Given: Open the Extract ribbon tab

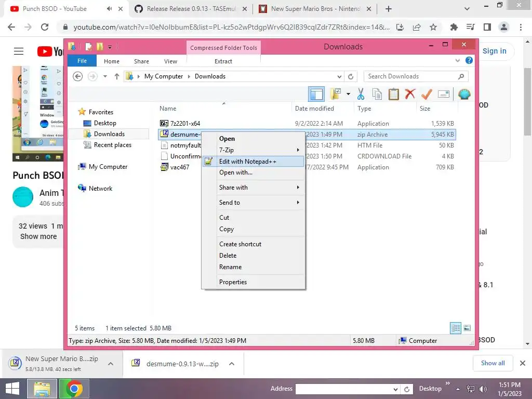Looking at the screenshot, I should click(x=223, y=61).
